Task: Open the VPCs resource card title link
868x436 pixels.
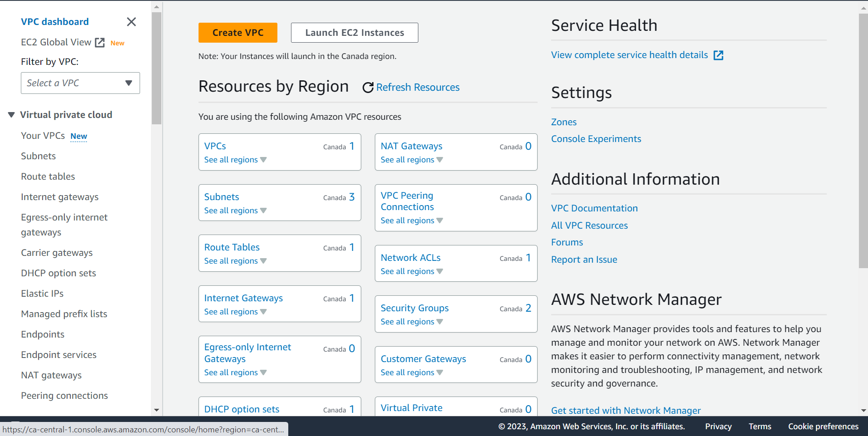Action: 215,146
